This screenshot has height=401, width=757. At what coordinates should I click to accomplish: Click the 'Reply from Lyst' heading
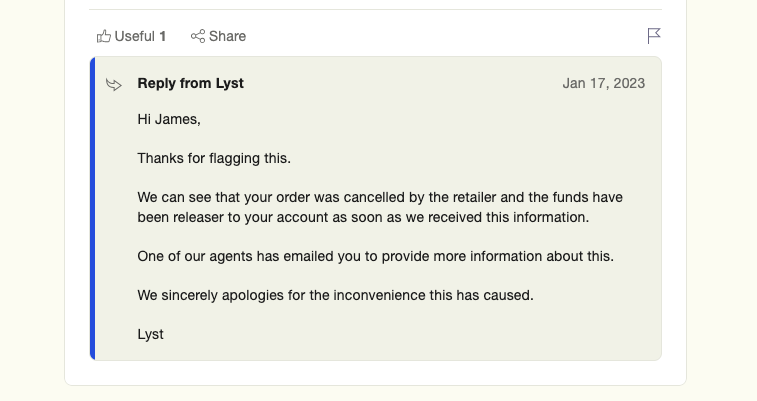[x=191, y=83]
